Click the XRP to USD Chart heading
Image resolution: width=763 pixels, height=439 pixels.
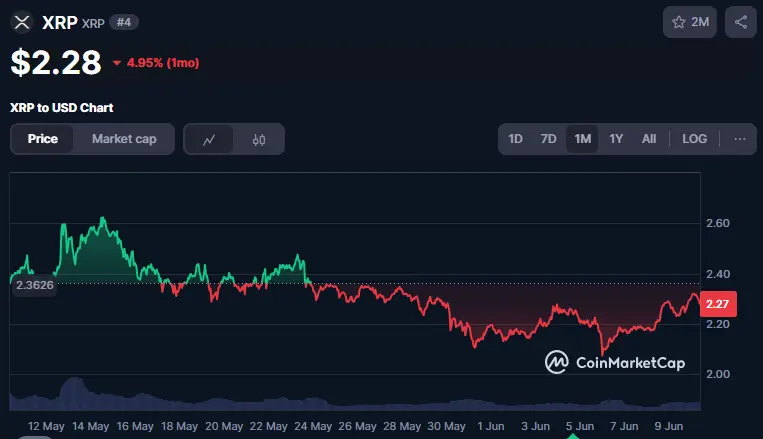62,108
